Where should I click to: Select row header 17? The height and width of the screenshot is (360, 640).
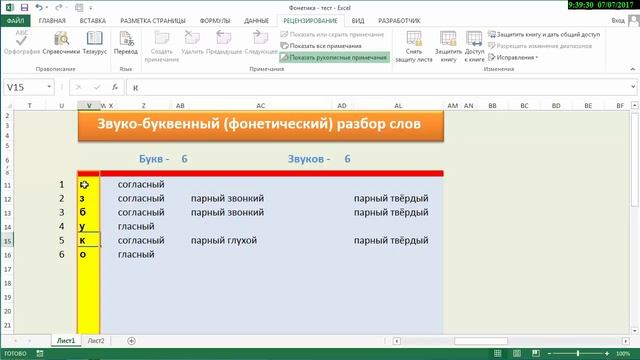point(7,269)
